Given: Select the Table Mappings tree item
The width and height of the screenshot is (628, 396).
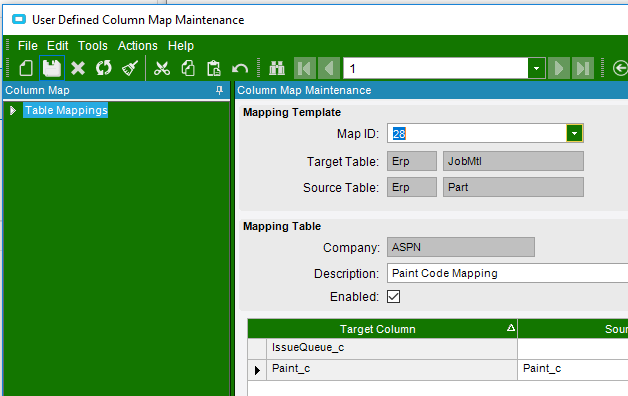Looking at the screenshot, I should 66,110.
